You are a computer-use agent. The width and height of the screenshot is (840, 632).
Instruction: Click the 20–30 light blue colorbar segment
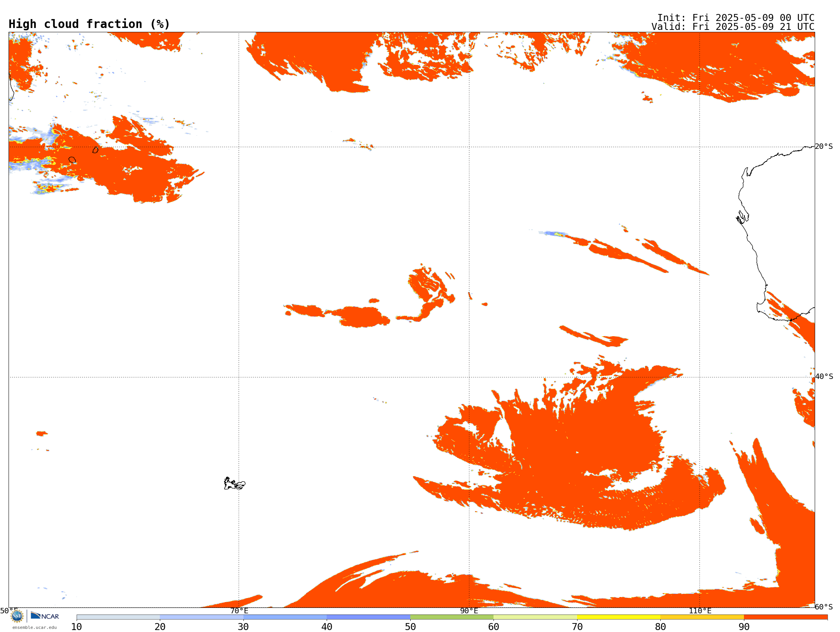201,617
